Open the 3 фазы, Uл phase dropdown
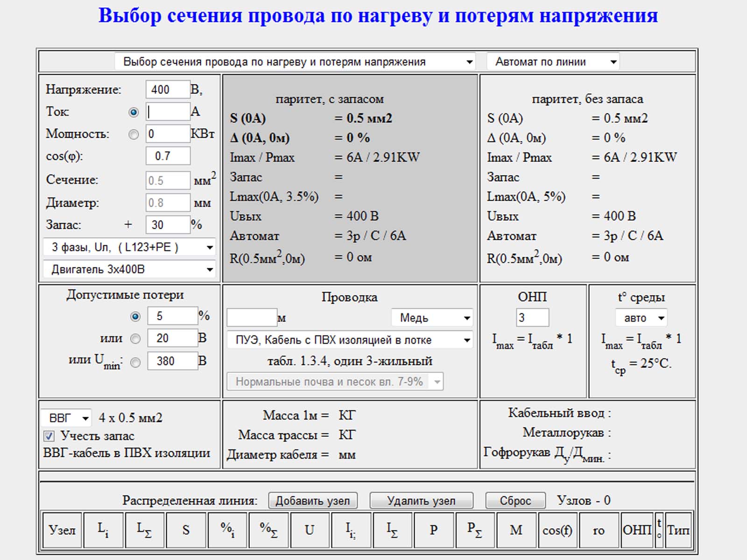This screenshot has height=560, width=747. click(x=129, y=247)
